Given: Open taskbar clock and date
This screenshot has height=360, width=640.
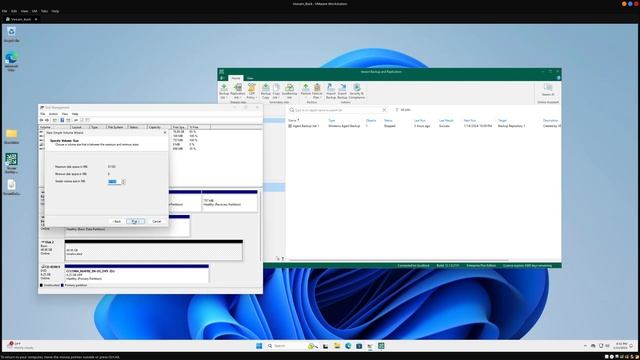Looking at the screenshot, I should tap(620, 346).
